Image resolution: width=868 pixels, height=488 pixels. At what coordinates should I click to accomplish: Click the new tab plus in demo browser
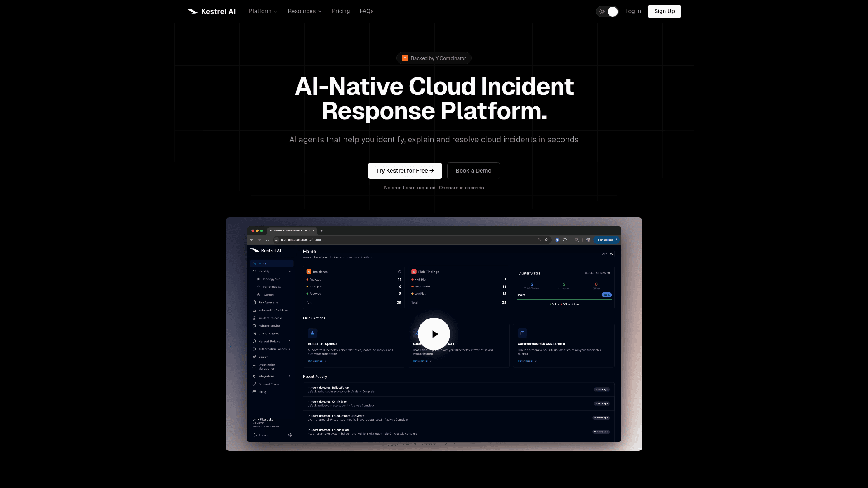coord(321,230)
